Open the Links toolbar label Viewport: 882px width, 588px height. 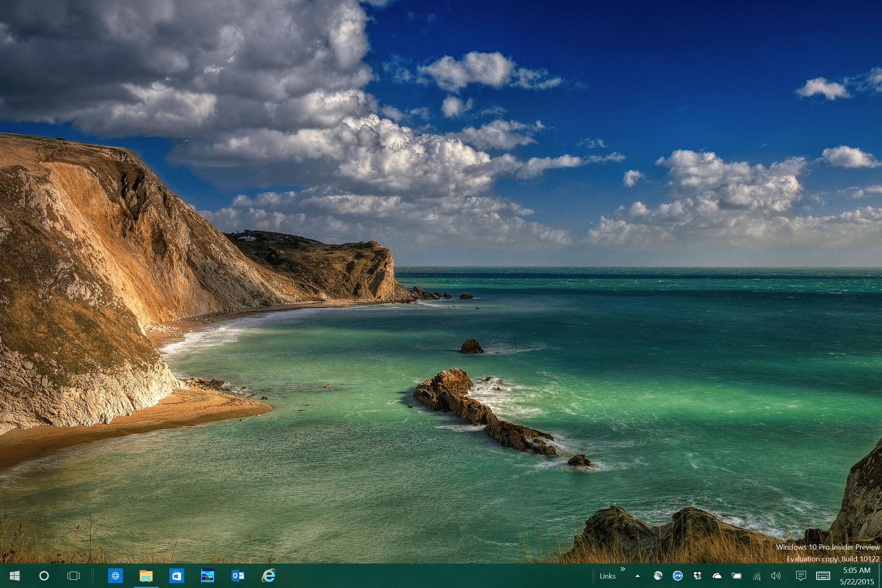pos(608,576)
